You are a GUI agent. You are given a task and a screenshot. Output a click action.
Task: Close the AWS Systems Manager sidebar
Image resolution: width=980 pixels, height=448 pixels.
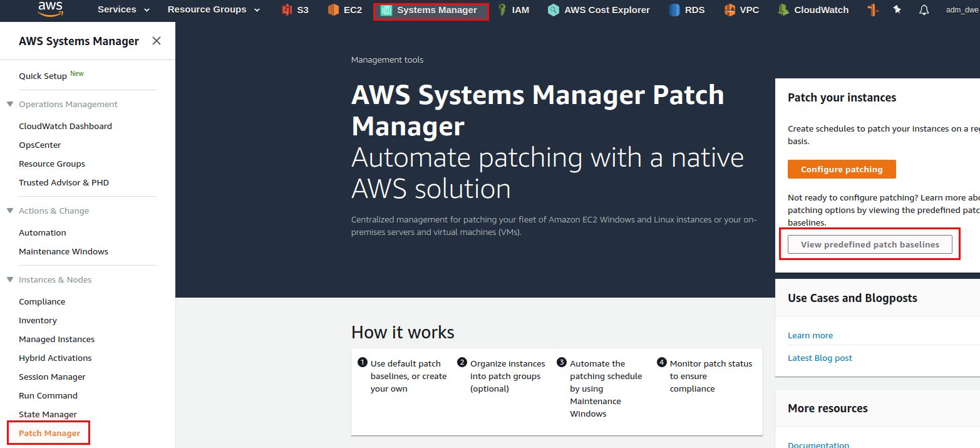pyautogui.click(x=157, y=41)
